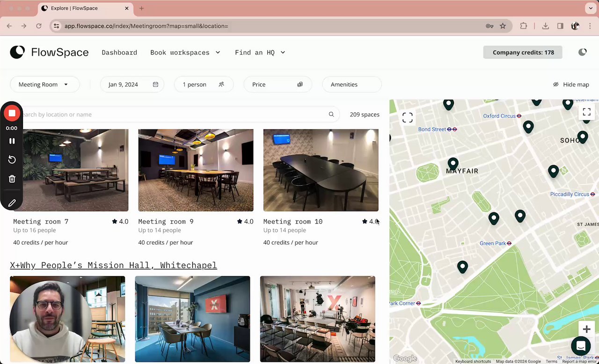This screenshot has height=364, width=599.
Task: Open the Price filter
Action: (278, 84)
